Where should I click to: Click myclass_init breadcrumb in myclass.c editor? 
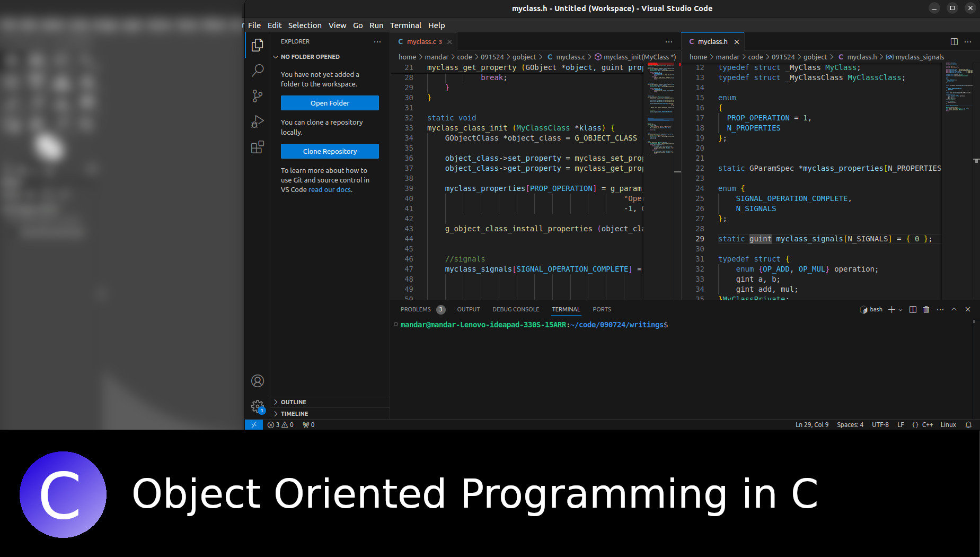pos(635,57)
